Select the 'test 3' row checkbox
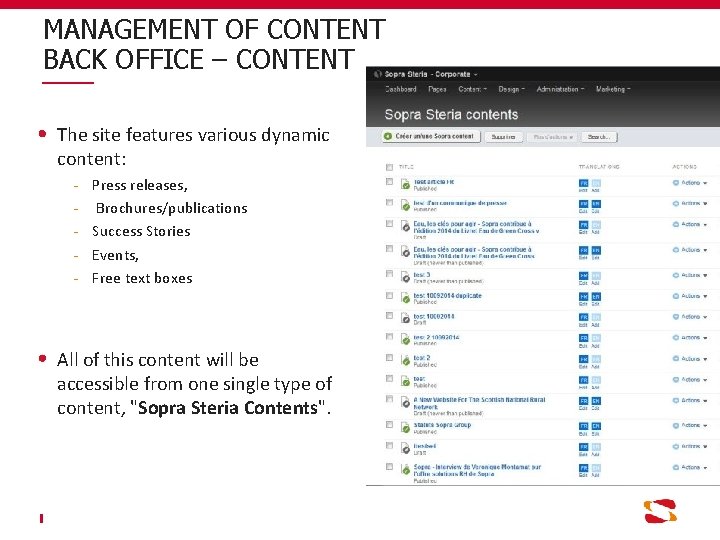Screen dimensions: 720x540 point(389,274)
